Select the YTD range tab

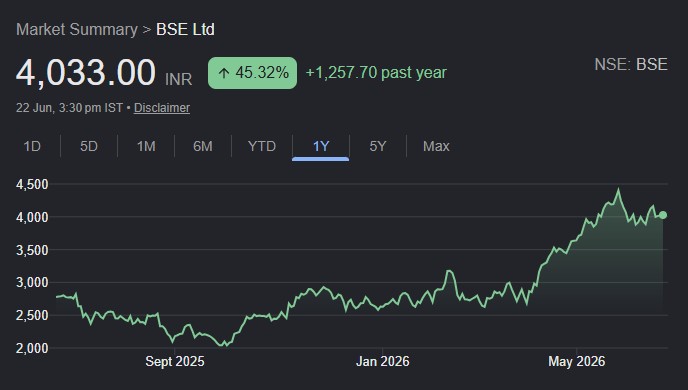[262, 146]
